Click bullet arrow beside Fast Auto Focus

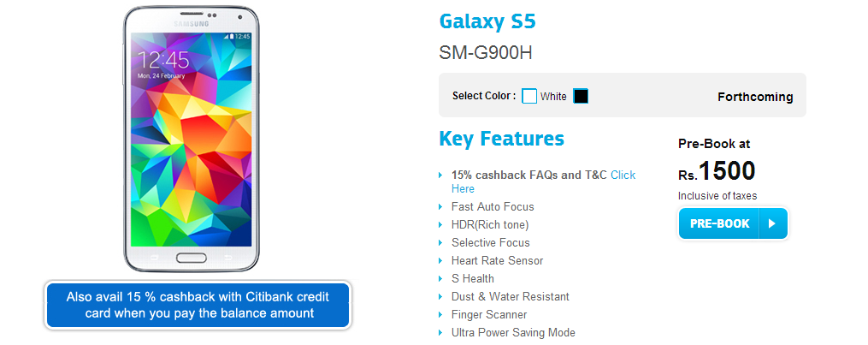click(x=441, y=207)
